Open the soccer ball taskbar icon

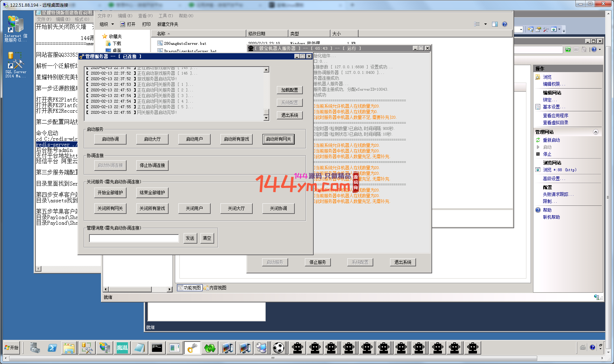pyautogui.click(x=279, y=348)
